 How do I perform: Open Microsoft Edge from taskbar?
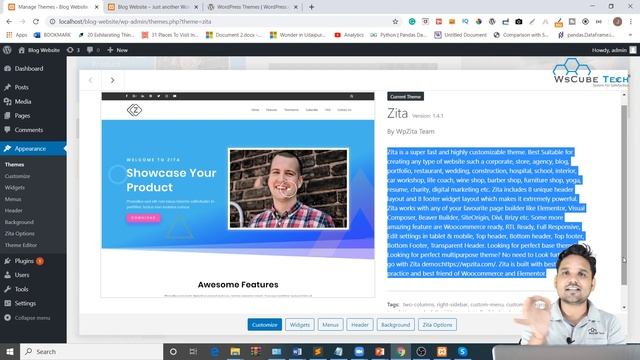coord(214,351)
